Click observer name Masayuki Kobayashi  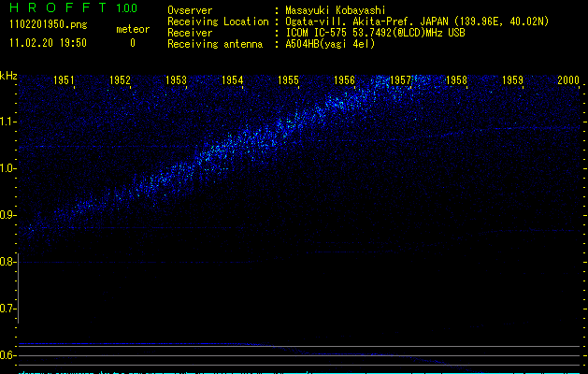click(x=336, y=10)
